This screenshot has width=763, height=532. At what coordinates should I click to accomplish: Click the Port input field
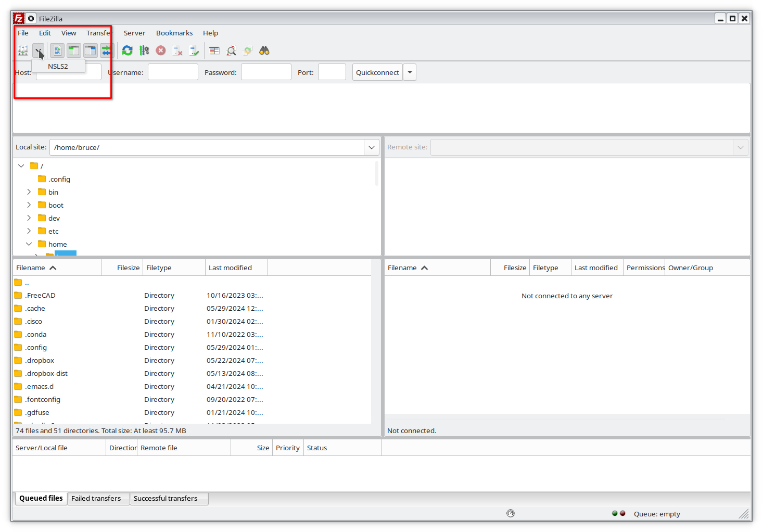tap(332, 72)
